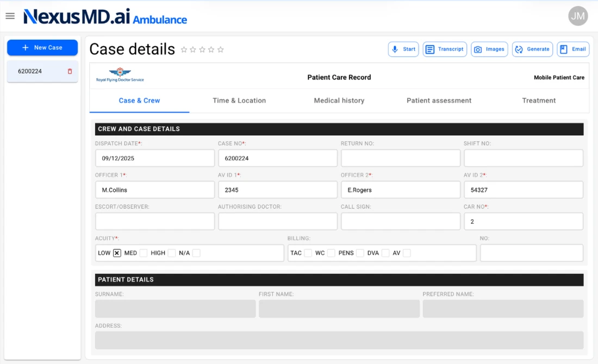This screenshot has height=364, width=598.
Task: Check the N/A acuity checkbox
Action: coord(196,253)
